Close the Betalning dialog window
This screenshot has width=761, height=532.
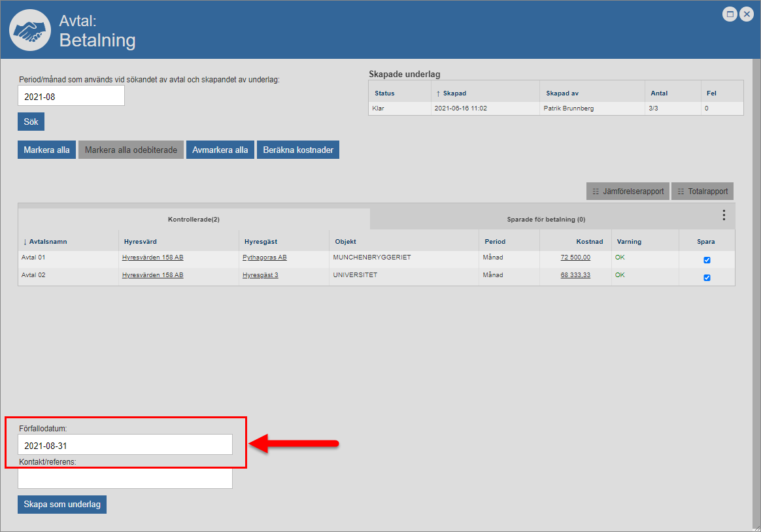(746, 14)
